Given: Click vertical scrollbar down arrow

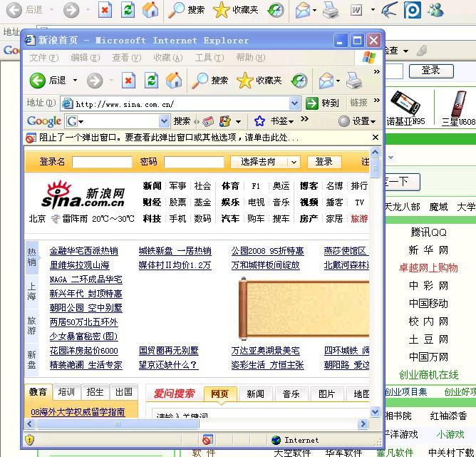Looking at the screenshot, I should (376, 411).
